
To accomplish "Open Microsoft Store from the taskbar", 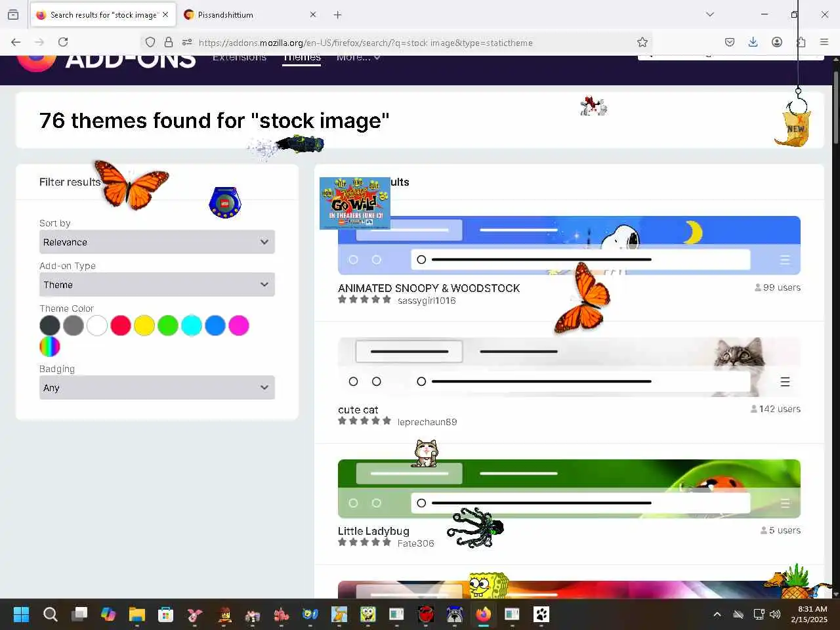I will (x=166, y=614).
